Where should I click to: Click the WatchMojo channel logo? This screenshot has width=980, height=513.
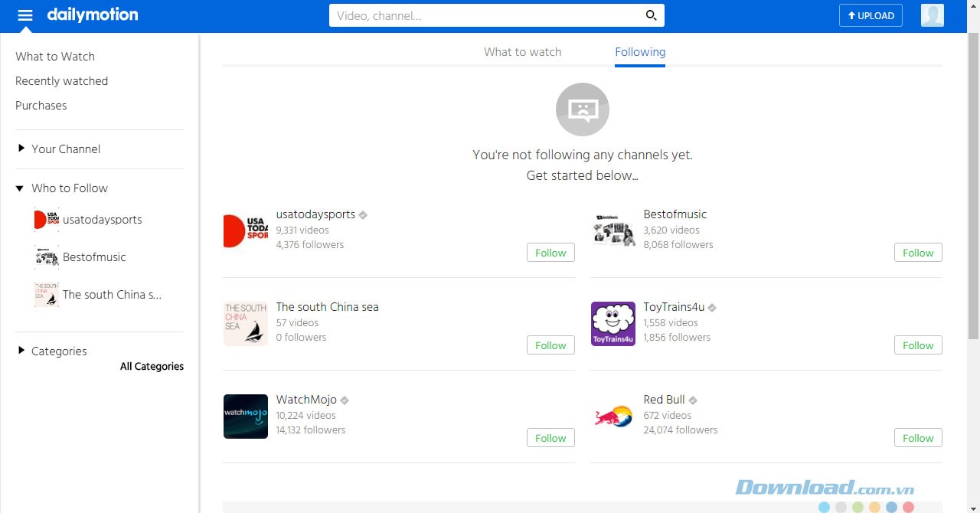[245, 417]
